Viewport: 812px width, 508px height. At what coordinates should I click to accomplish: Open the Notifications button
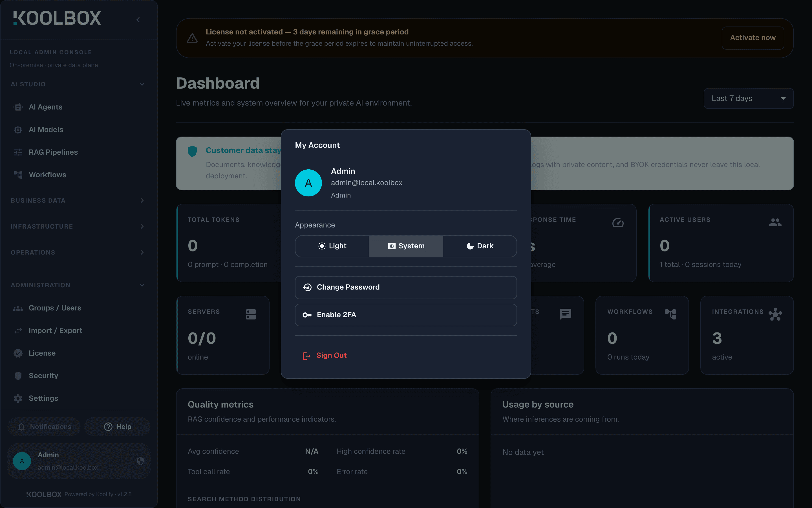[x=44, y=427]
